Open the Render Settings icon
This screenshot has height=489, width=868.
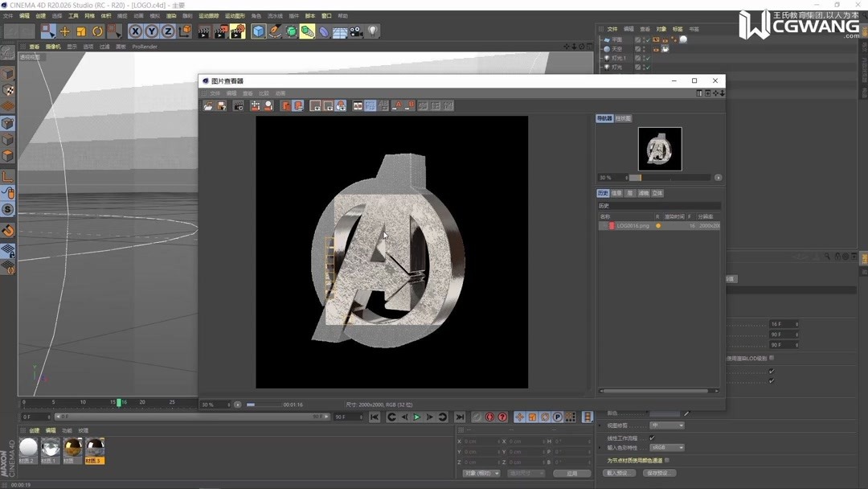pos(238,31)
